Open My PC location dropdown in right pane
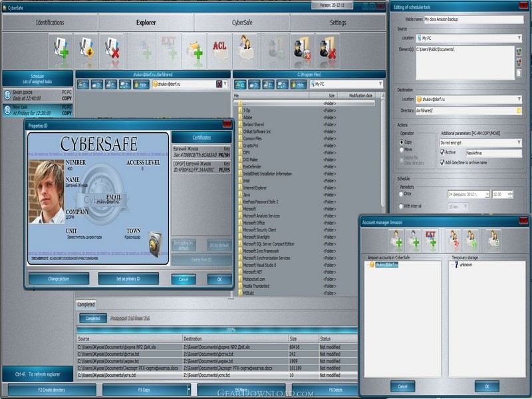The width and height of the screenshot is (532, 399). click(380, 84)
